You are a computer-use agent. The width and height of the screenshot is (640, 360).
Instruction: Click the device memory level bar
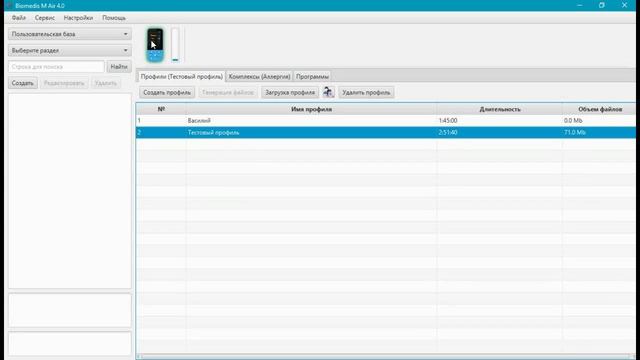click(x=175, y=45)
